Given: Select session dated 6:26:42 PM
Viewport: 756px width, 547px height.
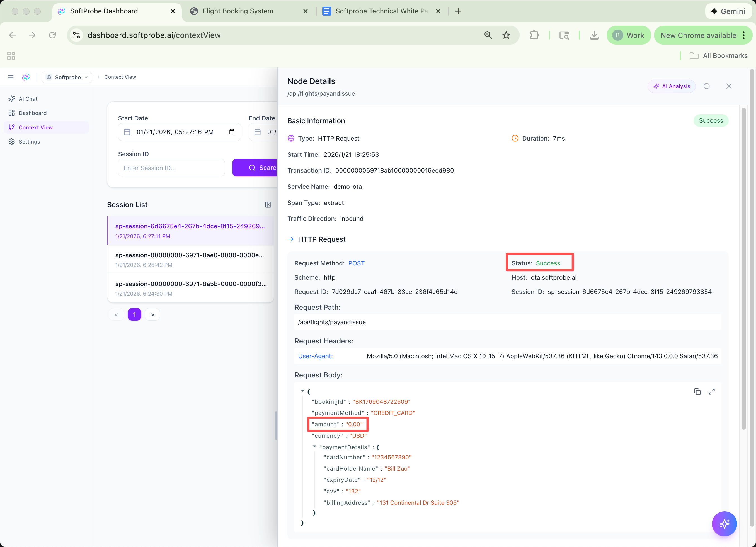Looking at the screenshot, I should point(190,259).
